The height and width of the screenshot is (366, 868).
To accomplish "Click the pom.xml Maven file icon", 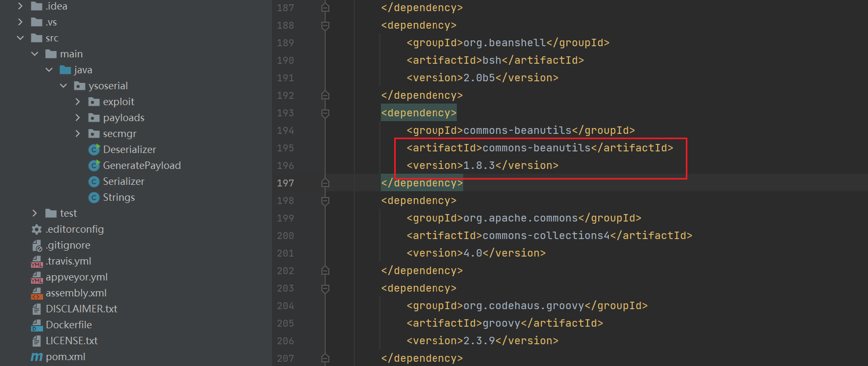I will click(37, 357).
